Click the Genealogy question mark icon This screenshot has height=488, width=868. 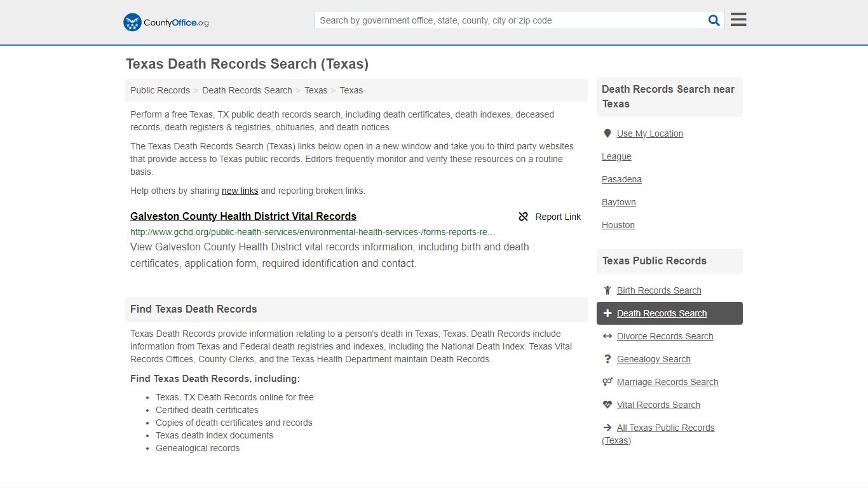pyautogui.click(x=607, y=359)
